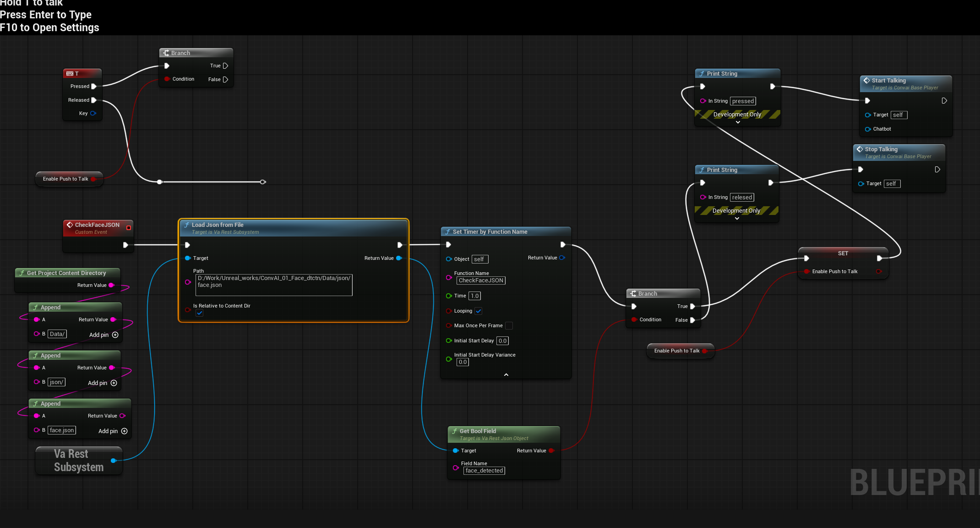Click function icon on Get Bool Field node
980x528 pixels.
454,431
